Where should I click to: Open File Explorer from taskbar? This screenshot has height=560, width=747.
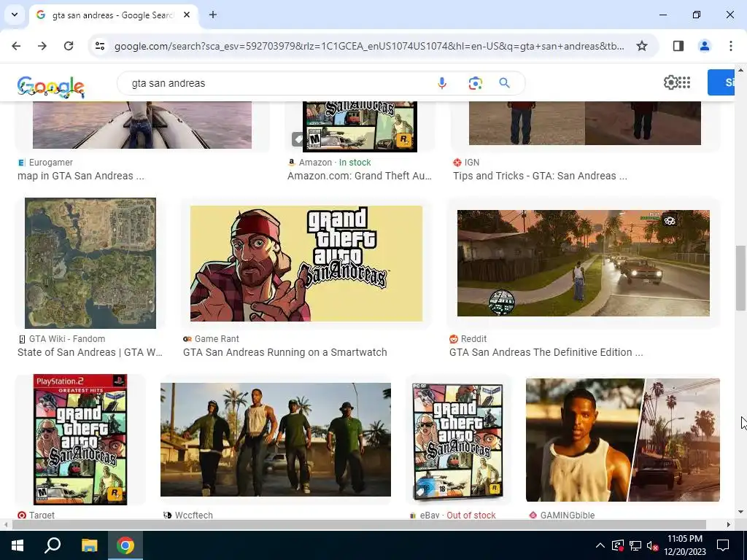(x=89, y=545)
